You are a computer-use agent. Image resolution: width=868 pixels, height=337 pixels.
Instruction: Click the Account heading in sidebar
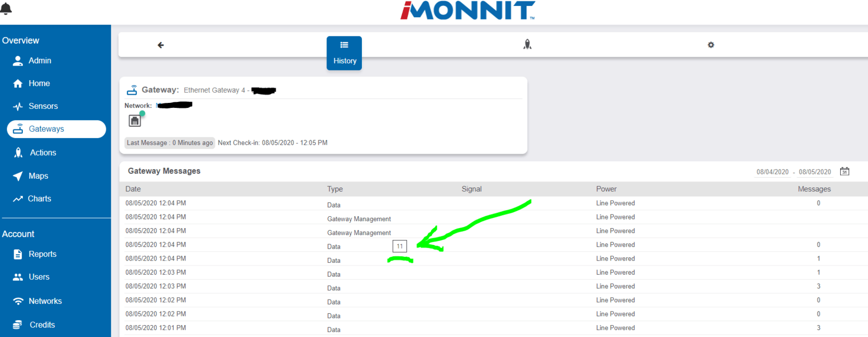click(x=18, y=234)
